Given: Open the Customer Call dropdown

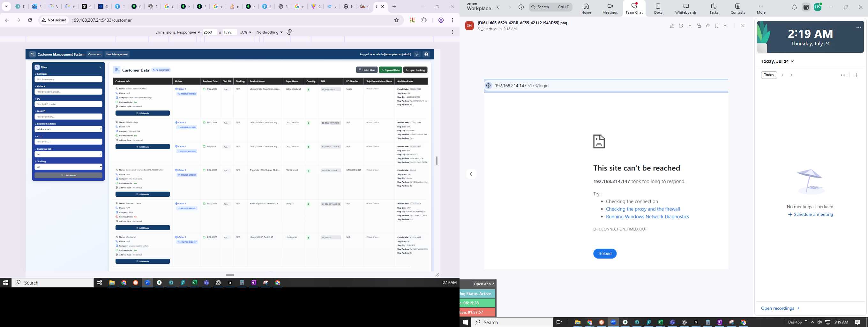Looking at the screenshot, I should point(68,154).
